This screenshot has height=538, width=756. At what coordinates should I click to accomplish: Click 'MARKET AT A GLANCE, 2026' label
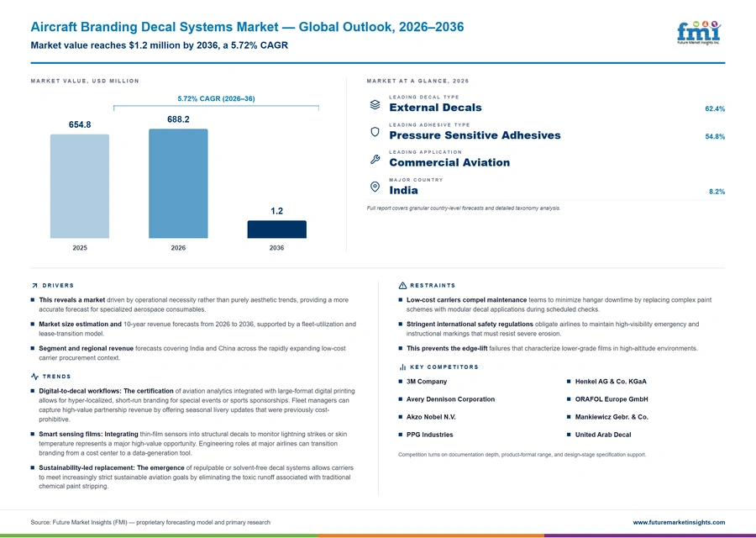[417, 81]
